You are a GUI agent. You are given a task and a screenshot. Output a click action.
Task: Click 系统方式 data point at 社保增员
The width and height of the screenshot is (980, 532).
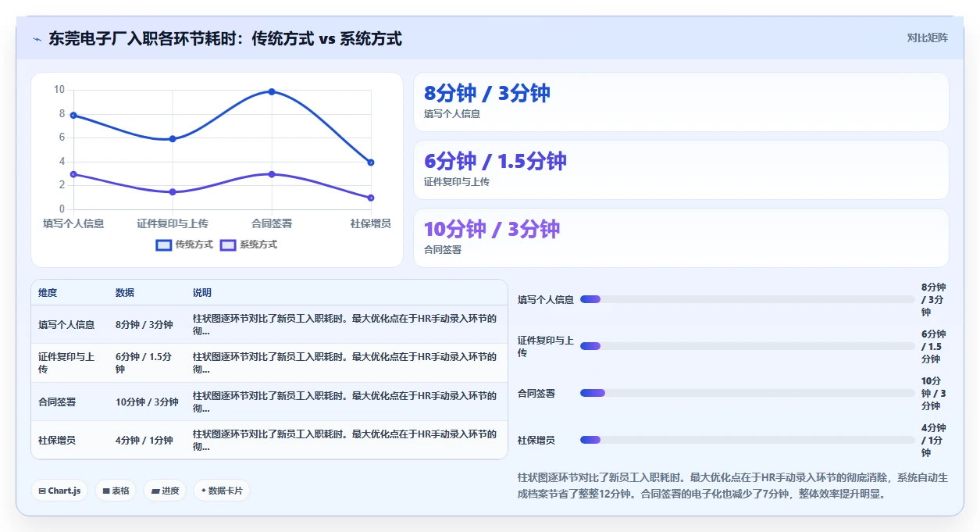point(371,198)
